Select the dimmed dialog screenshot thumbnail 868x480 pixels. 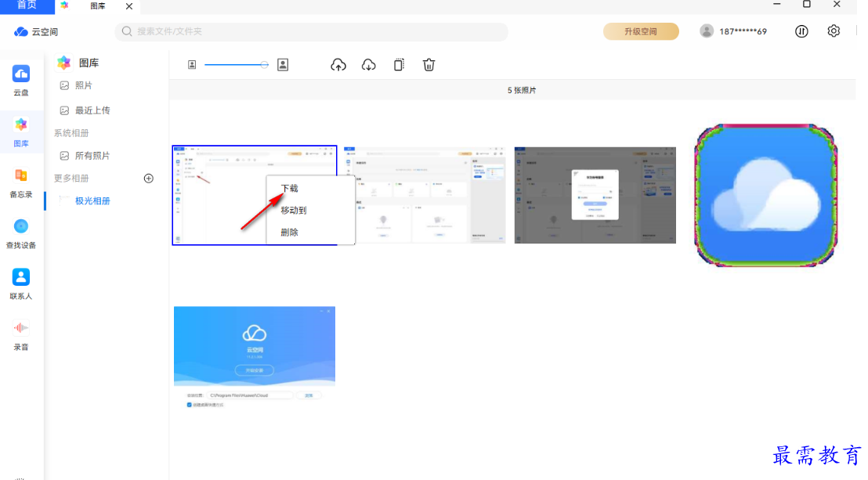tap(595, 195)
